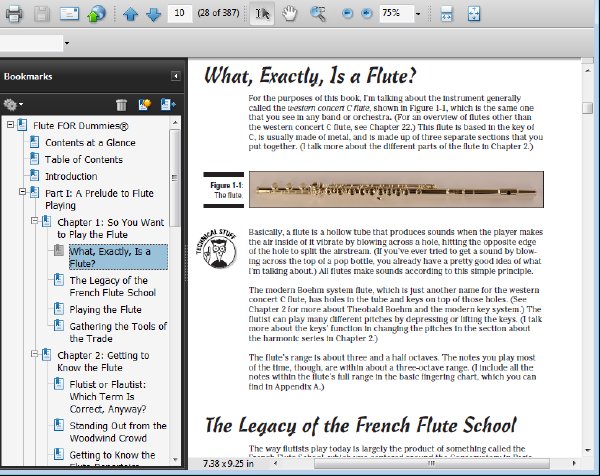The height and width of the screenshot is (476, 600).
Task: Activate the Select text cursor tool
Action: click(262, 14)
